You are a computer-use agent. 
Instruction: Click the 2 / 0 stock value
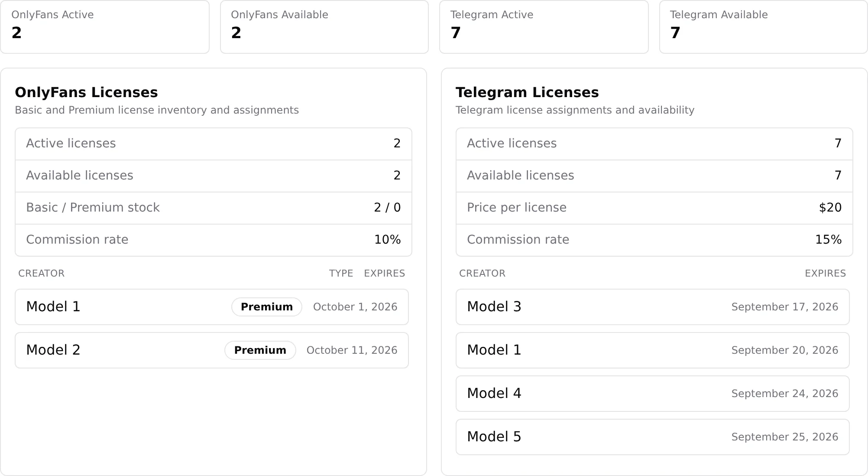(x=387, y=208)
